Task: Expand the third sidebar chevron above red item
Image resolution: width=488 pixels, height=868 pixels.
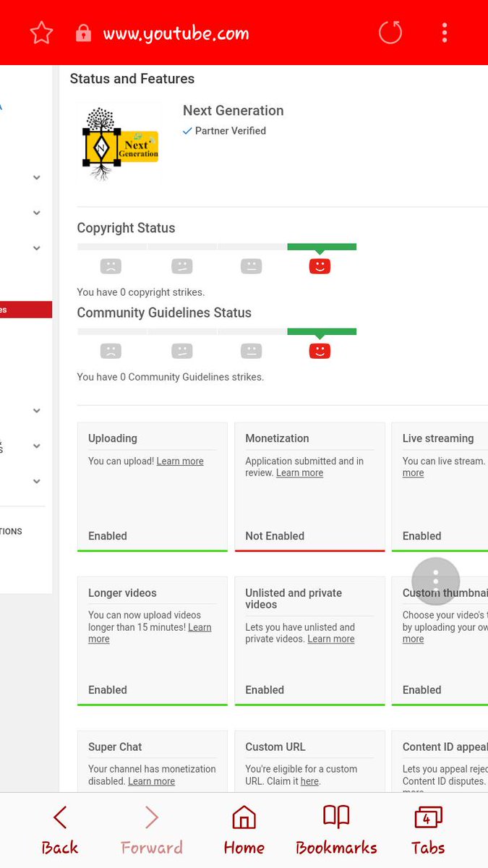Action: (37, 248)
